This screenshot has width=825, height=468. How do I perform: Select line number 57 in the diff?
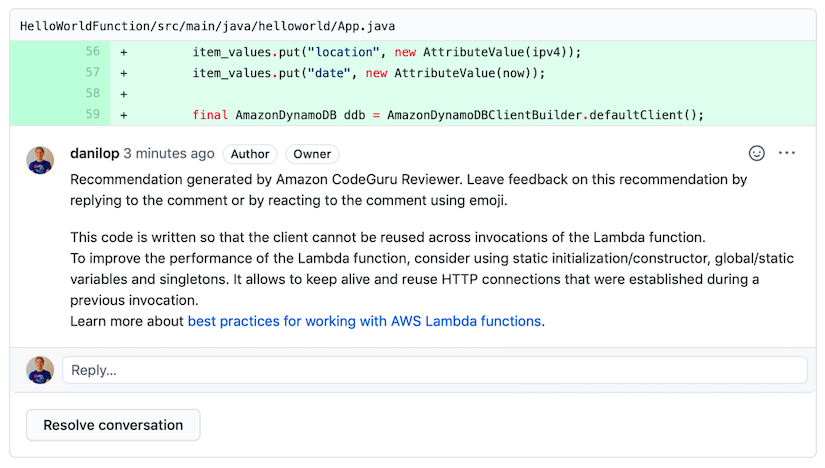(93, 72)
